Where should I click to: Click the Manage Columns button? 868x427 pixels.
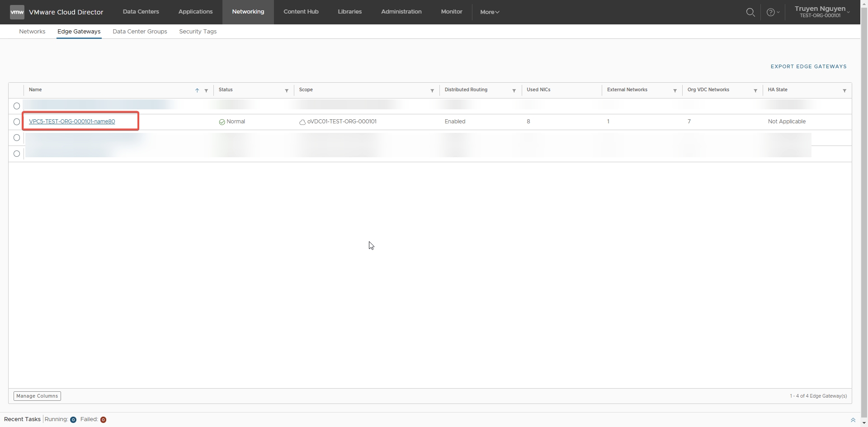(37, 396)
